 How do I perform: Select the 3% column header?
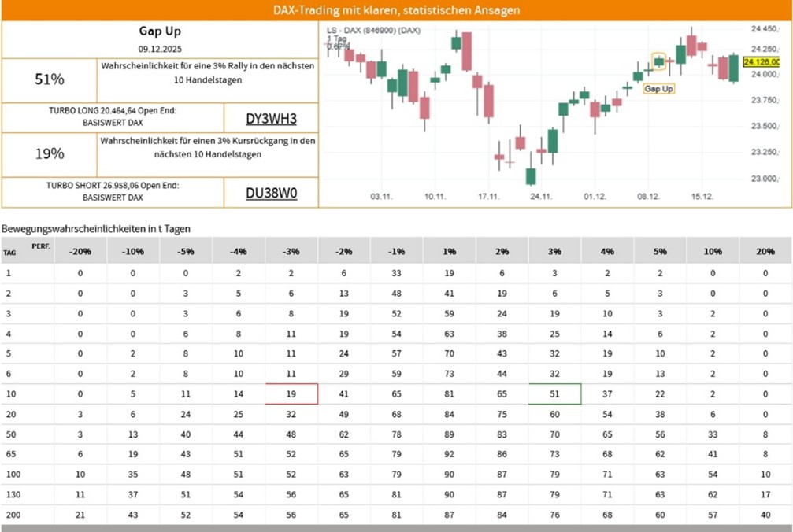[x=554, y=251]
